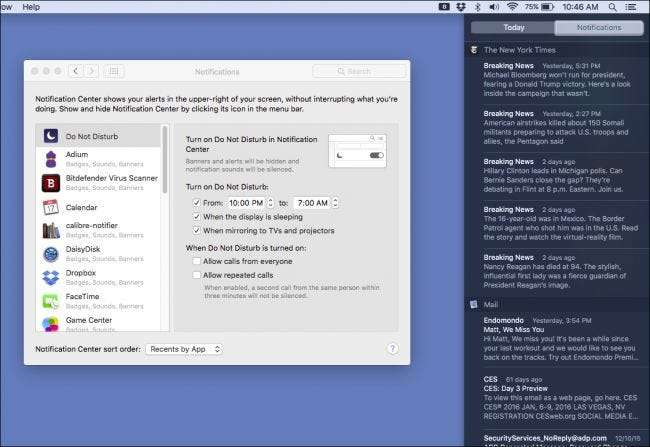Select Dropbox in the app list
650x447 pixels.
[x=99, y=278]
